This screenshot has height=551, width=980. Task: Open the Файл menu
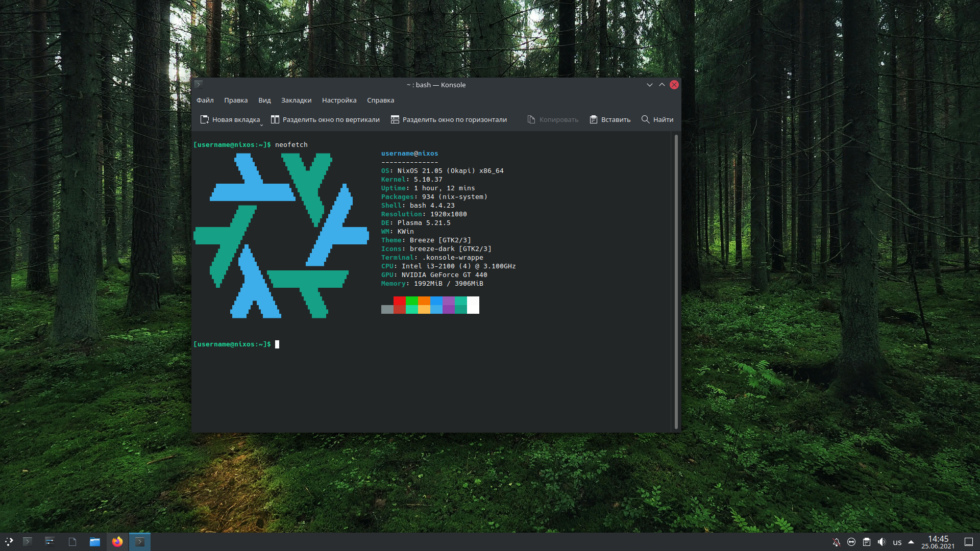pos(205,101)
